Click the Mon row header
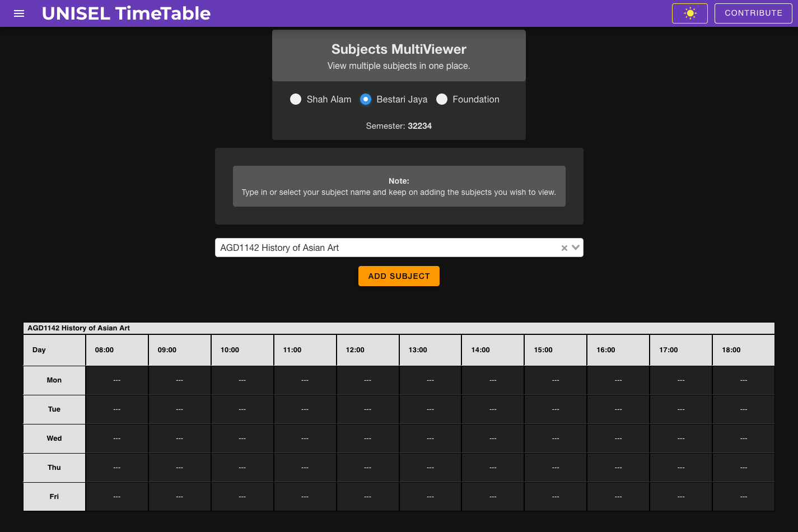This screenshot has width=798, height=532. [54, 380]
